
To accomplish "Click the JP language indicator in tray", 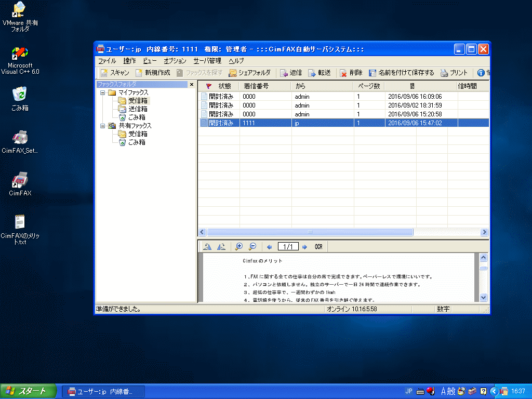I will pyautogui.click(x=409, y=391).
